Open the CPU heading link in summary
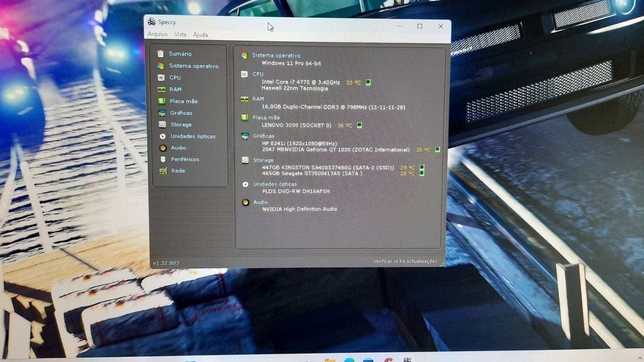Image resolution: width=644 pixels, height=362 pixels. pos(258,74)
